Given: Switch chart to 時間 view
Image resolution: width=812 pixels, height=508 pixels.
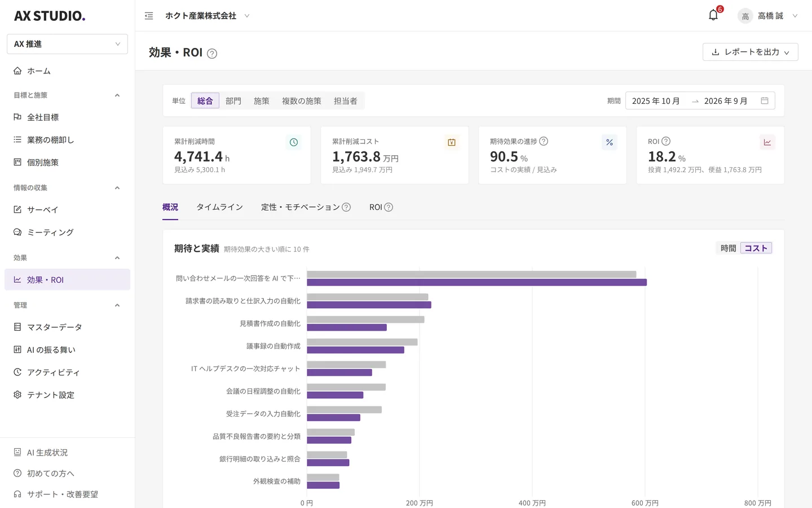Looking at the screenshot, I should pos(728,248).
